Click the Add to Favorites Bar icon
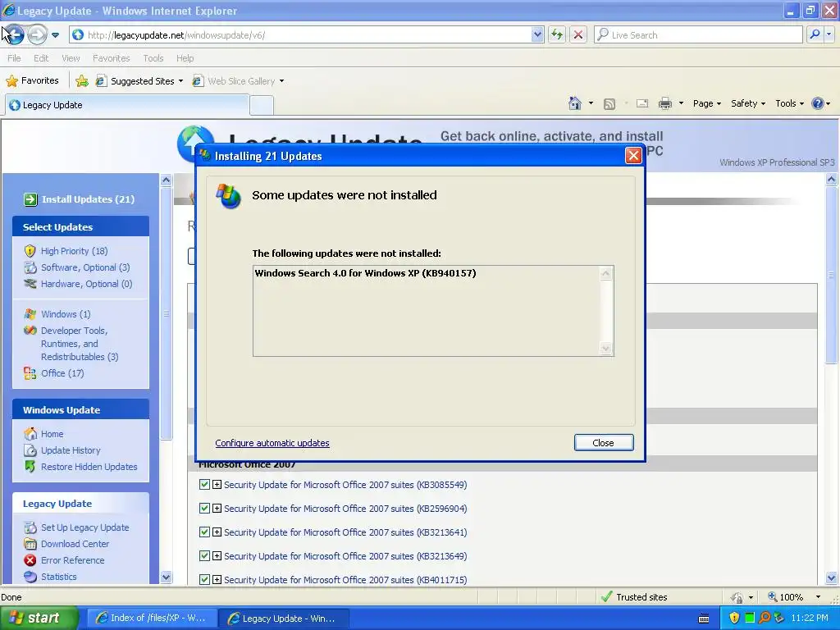840x630 pixels. (82, 81)
